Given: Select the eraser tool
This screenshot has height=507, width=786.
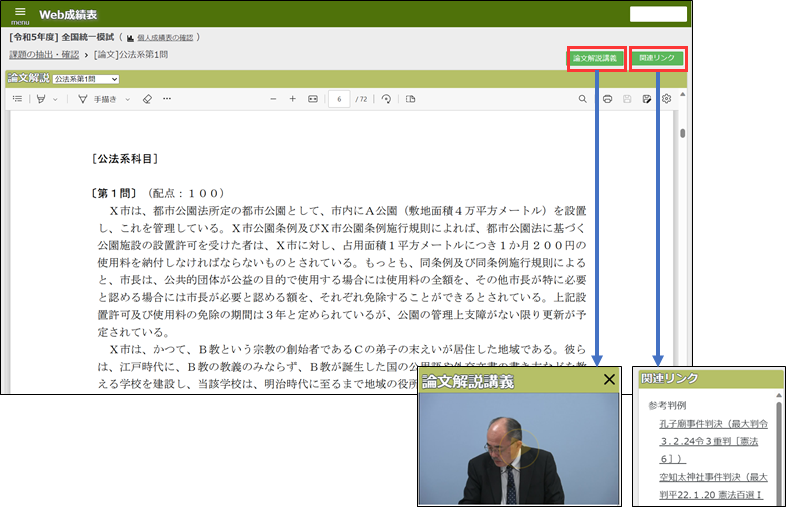Looking at the screenshot, I should pyautogui.click(x=147, y=99).
